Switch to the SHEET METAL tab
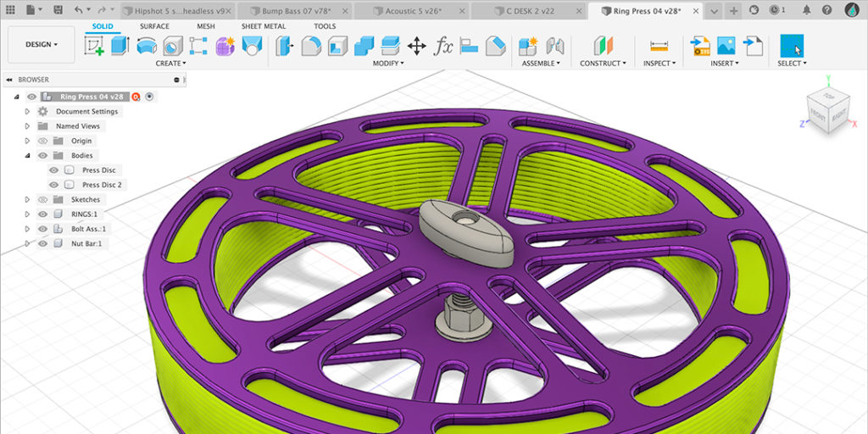Viewport: 868px width, 434px height. [x=264, y=26]
